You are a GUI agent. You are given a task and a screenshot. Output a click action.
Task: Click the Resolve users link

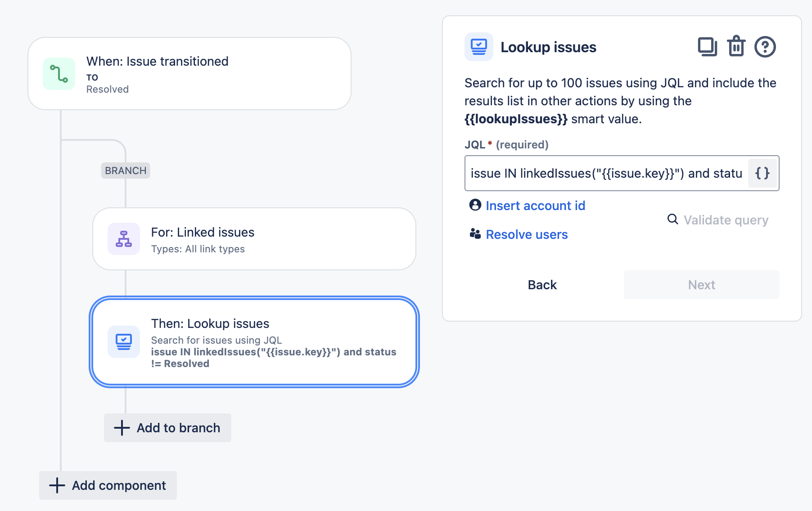527,234
